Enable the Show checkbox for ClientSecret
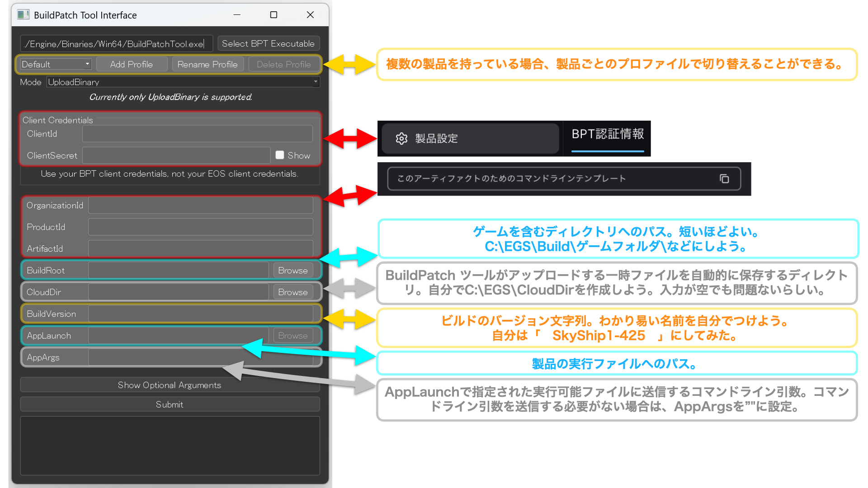This screenshot has height=488, width=868. point(280,155)
